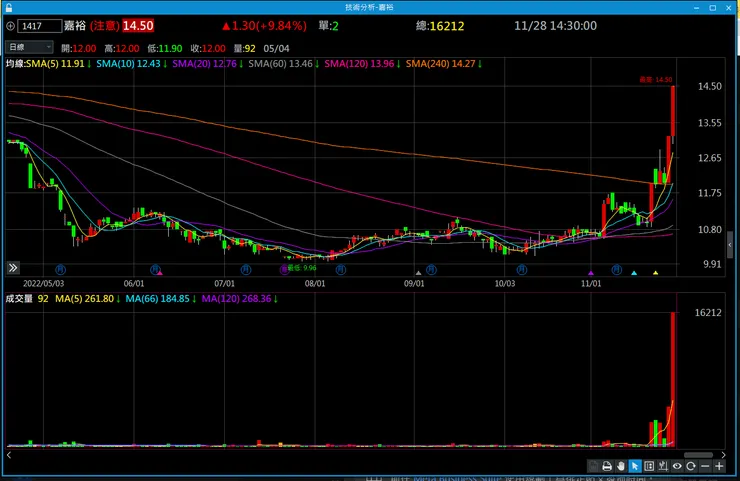The width and height of the screenshot is (740, 481).
Task: Select the arrow pointer tool
Action: [635, 466]
